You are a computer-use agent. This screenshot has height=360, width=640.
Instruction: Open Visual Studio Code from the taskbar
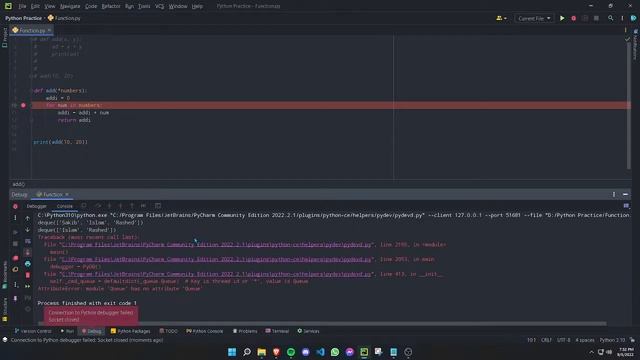[320, 352]
